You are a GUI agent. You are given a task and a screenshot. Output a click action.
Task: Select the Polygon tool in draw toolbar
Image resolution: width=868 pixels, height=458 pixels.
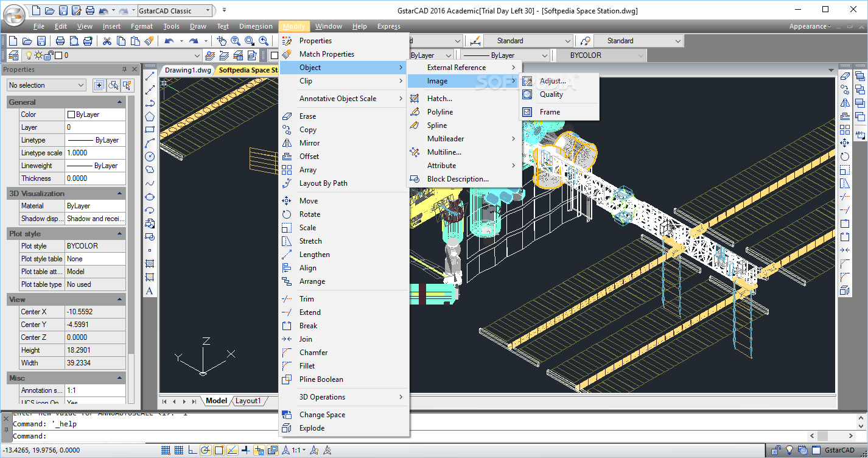point(150,116)
